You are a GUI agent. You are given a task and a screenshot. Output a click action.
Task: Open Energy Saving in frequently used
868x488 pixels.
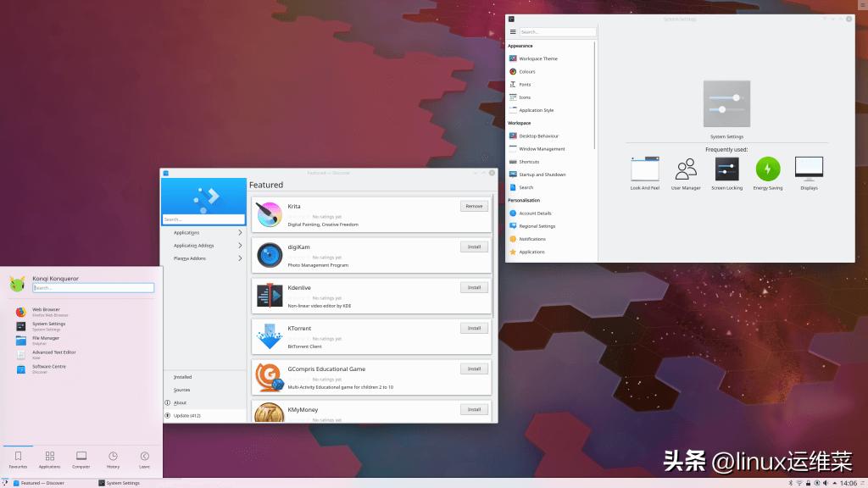(768, 173)
